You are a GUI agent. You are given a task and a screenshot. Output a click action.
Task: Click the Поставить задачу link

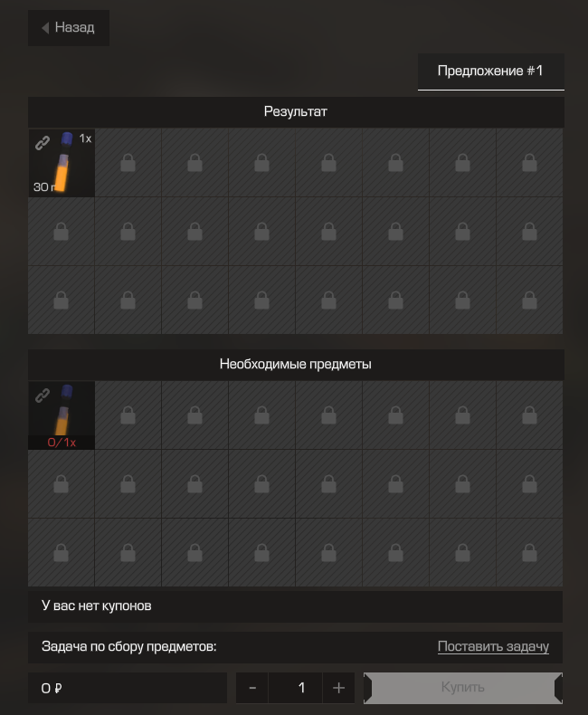(x=493, y=646)
